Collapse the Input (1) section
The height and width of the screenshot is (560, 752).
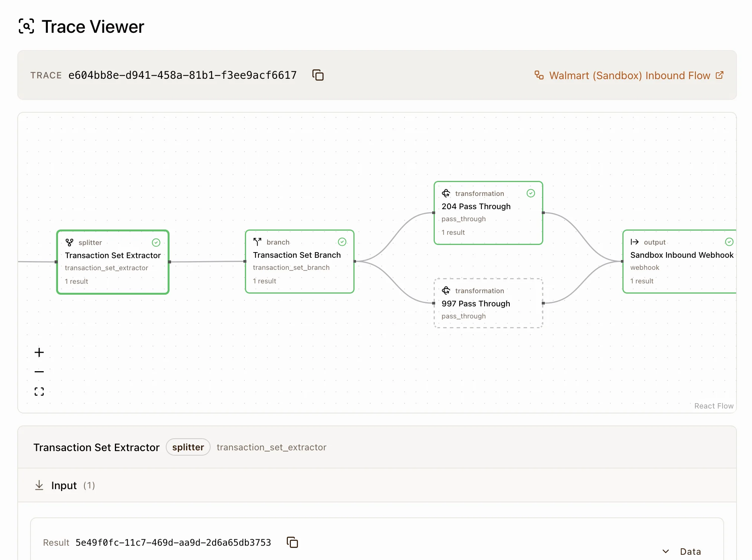(x=377, y=485)
